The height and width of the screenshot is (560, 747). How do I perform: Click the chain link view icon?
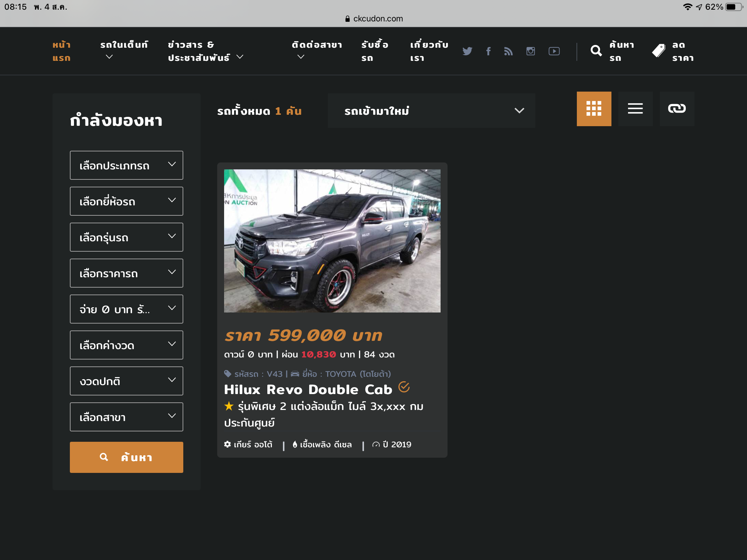[x=677, y=109]
